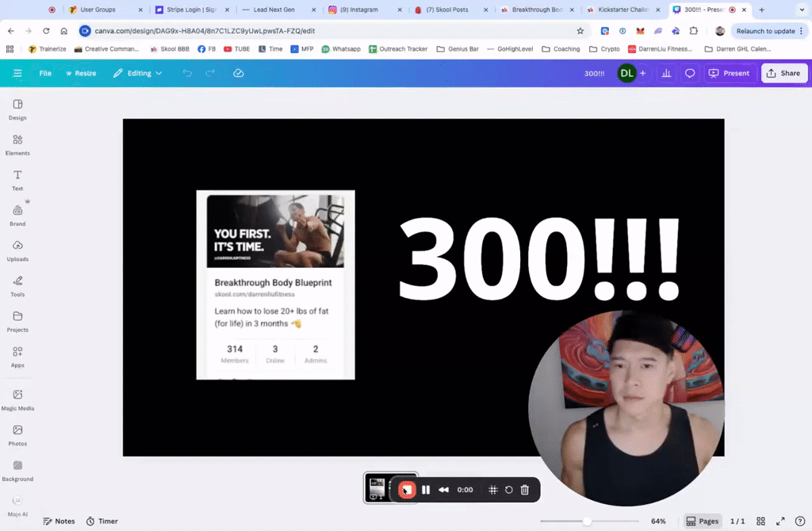Stop the recording with the red stop button
The height and width of the screenshot is (531, 812).
pos(407,489)
